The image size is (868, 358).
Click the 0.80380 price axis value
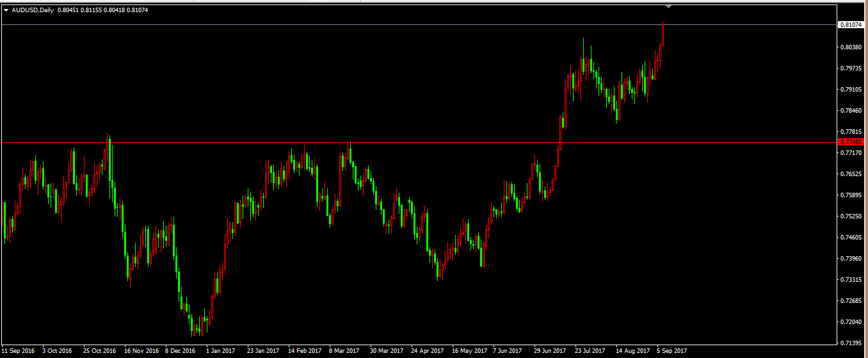tap(850, 47)
